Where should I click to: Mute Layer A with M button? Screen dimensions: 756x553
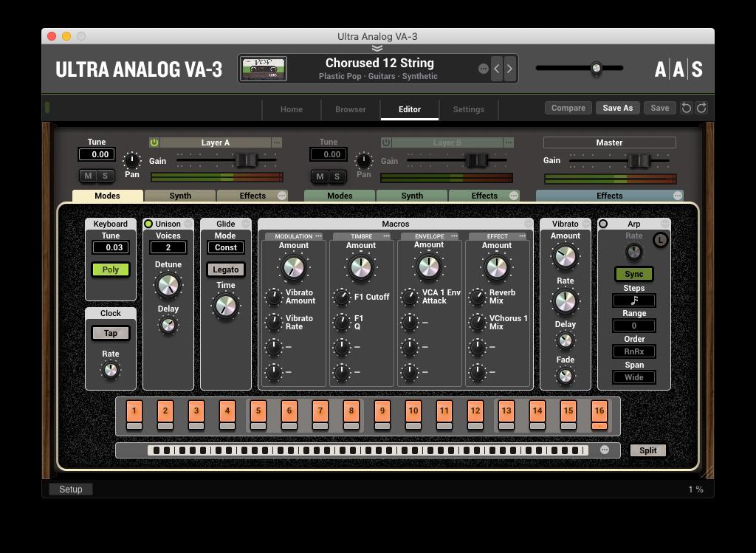coord(89,176)
